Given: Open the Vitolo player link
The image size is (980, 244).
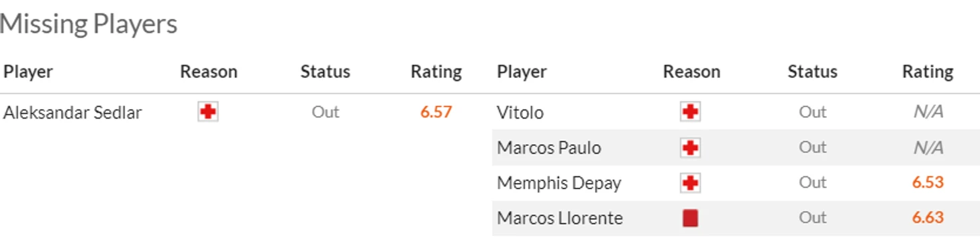Looking at the screenshot, I should 520,113.
